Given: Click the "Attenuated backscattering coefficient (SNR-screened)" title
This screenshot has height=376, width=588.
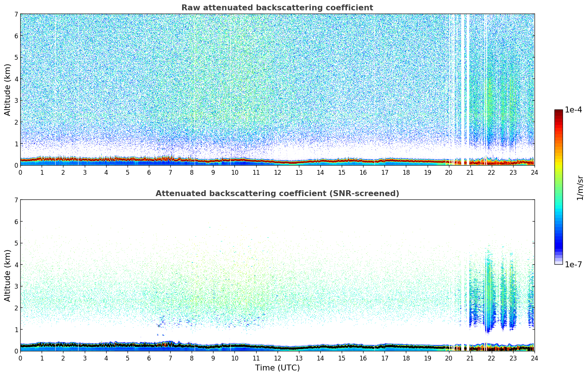Looking at the screenshot, I should (x=277, y=194).
